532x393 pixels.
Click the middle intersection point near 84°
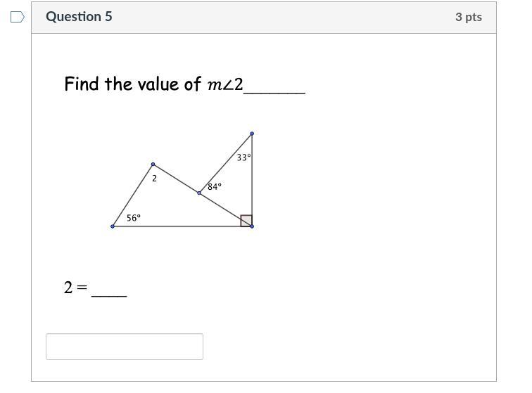199,193
